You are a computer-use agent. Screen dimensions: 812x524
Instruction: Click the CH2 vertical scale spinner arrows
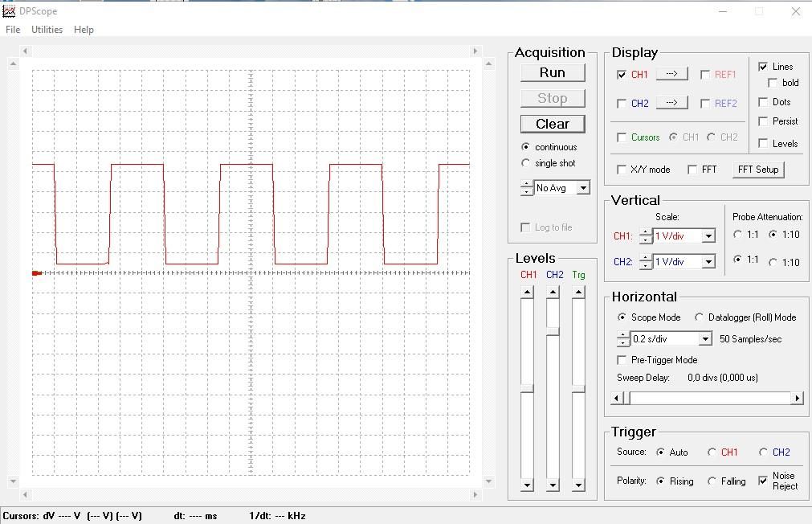pos(645,262)
